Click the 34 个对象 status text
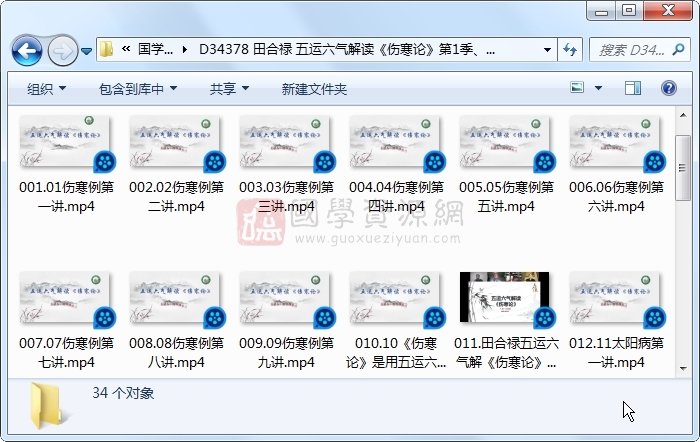 coord(123,393)
